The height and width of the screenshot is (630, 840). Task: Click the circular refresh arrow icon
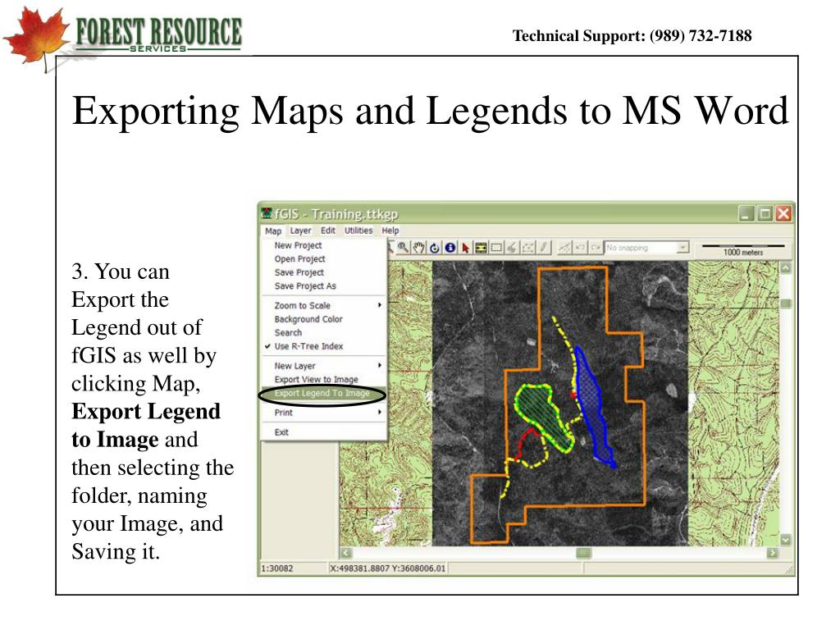click(x=435, y=248)
